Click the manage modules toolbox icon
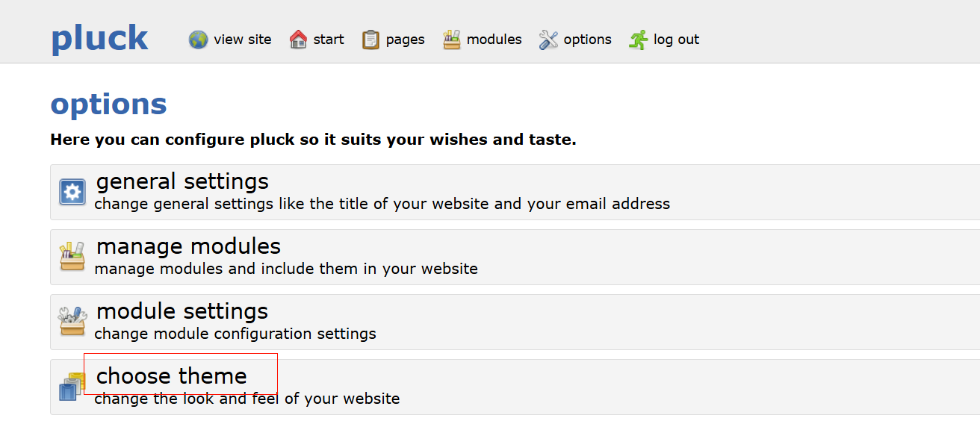This screenshot has height=421, width=980. coord(72,257)
